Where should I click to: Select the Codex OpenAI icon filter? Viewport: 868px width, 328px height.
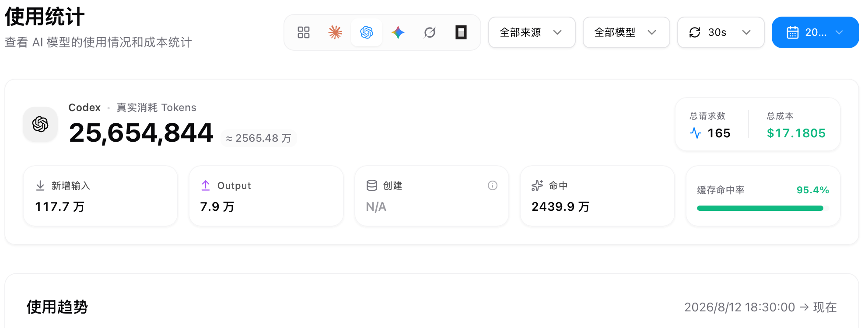click(x=367, y=32)
